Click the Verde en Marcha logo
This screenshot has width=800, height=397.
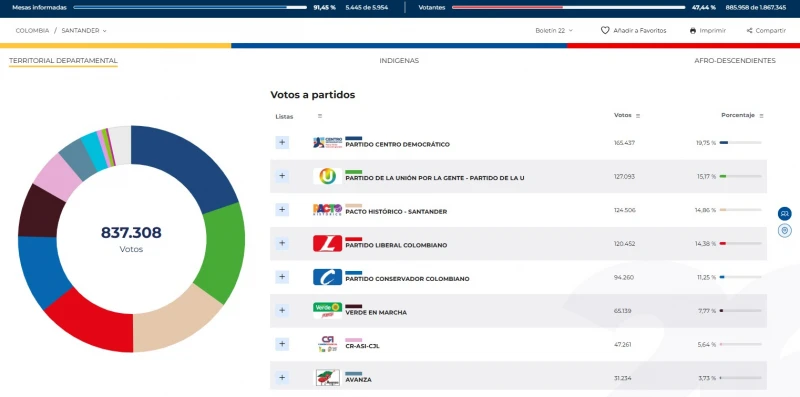pos(327,310)
